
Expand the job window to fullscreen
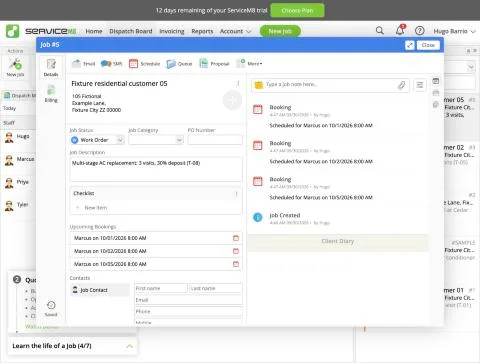pyautogui.click(x=410, y=45)
